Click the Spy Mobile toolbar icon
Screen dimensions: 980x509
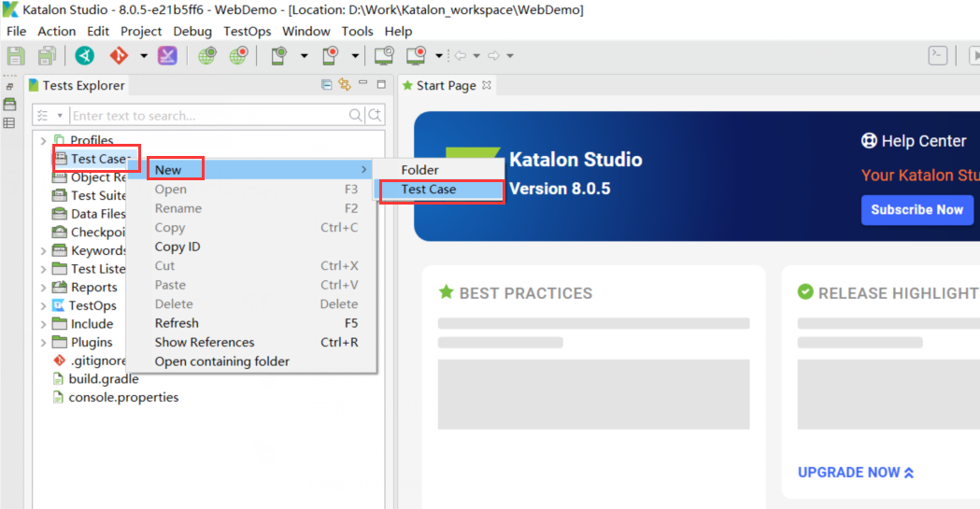(278, 56)
